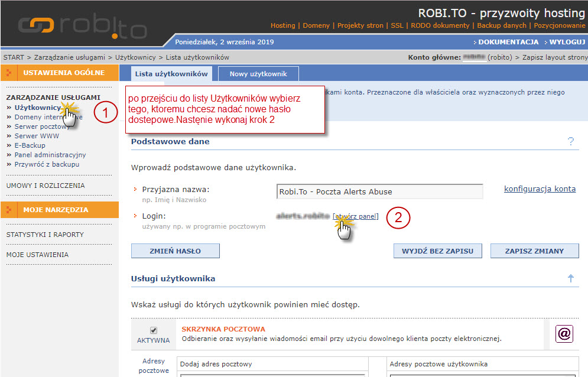Open E-Backup in sidebar
Screen dimensions: 588x377
click(30, 145)
